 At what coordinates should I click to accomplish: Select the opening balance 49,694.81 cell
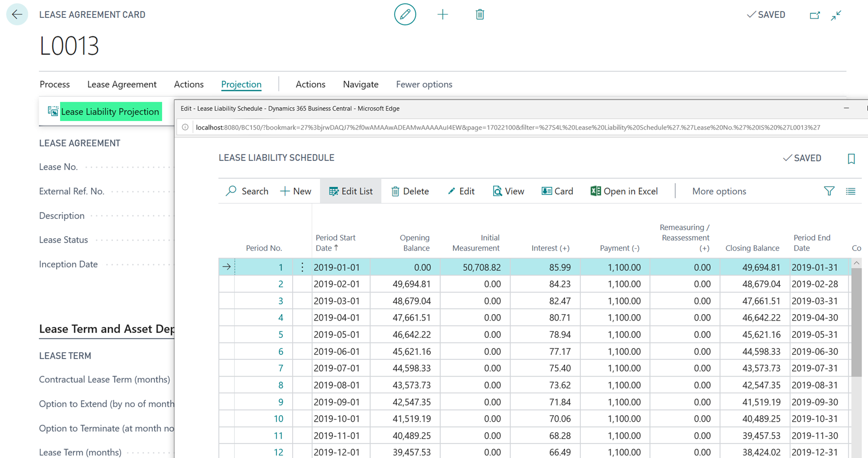click(405, 284)
